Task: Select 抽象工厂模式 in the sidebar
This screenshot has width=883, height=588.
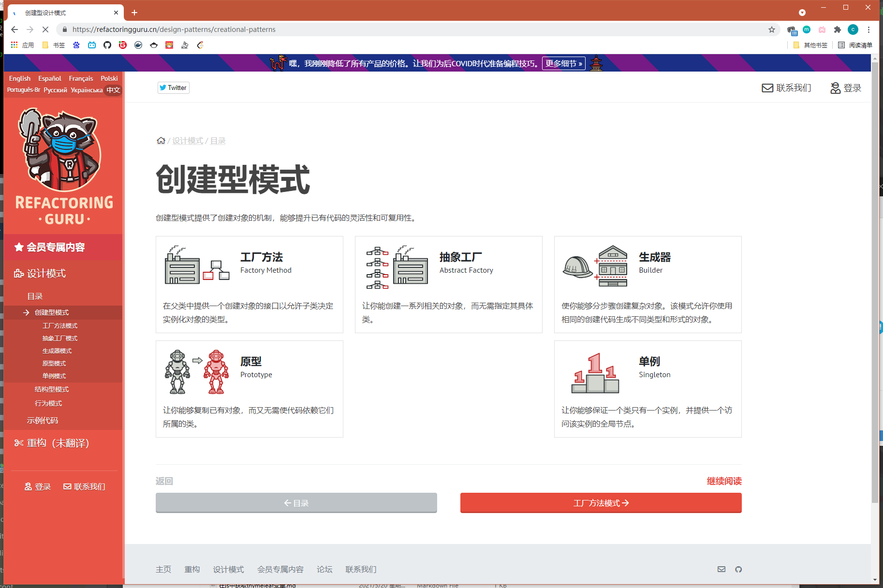Action: point(59,338)
